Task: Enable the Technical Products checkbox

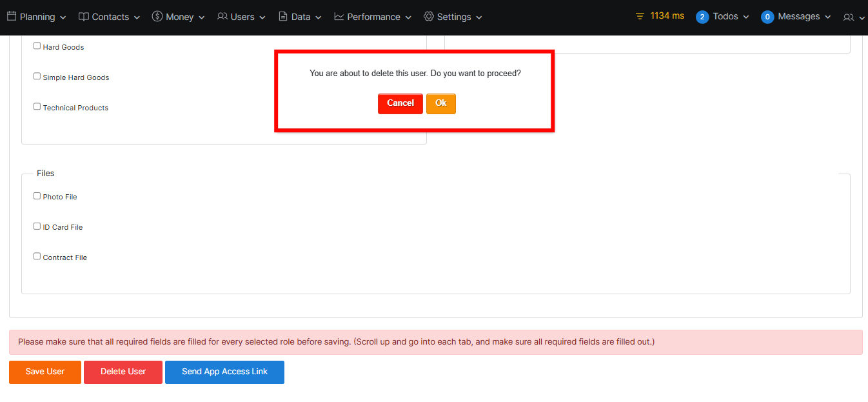Action: [37, 106]
